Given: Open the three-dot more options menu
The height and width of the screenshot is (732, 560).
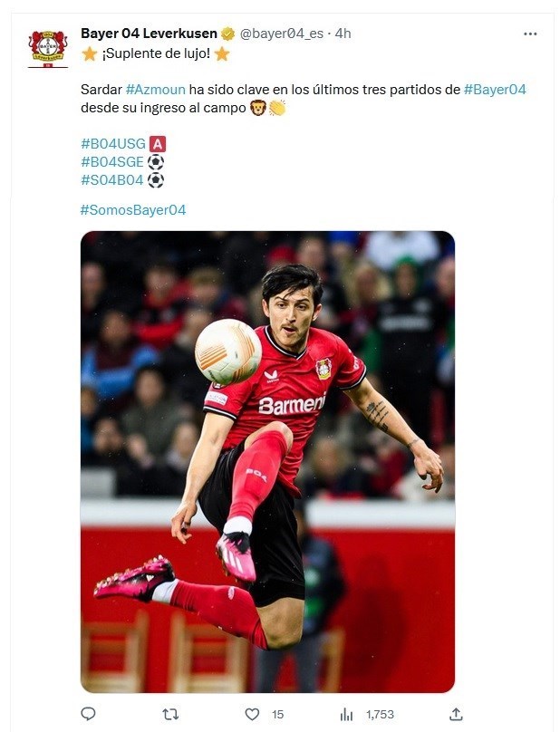Looking at the screenshot, I should (530, 34).
